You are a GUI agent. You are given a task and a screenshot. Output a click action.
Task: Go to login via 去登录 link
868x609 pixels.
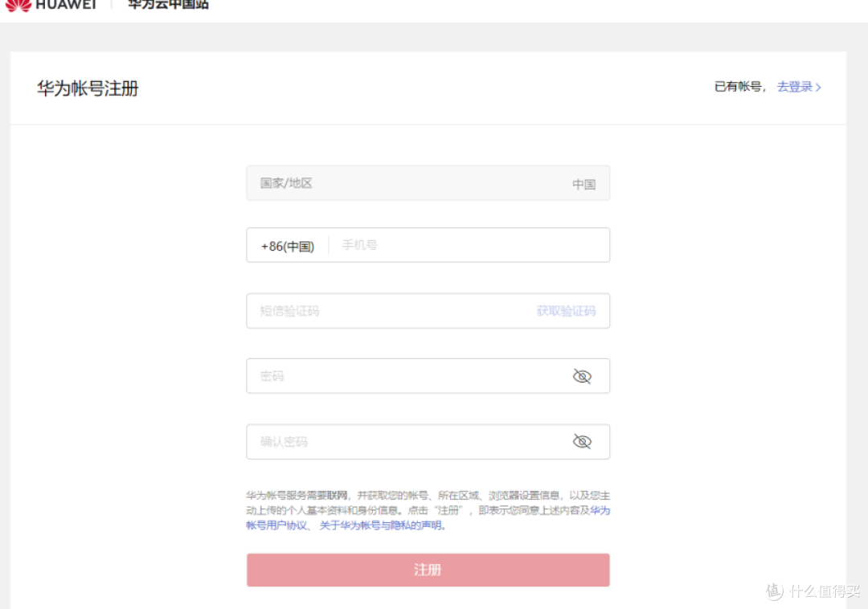[794, 87]
